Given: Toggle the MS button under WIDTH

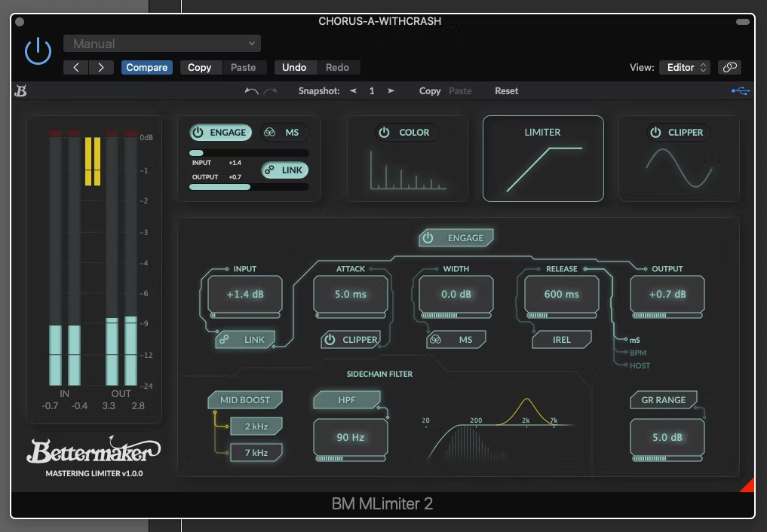Looking at the screenshot, I should coord(456,340).
